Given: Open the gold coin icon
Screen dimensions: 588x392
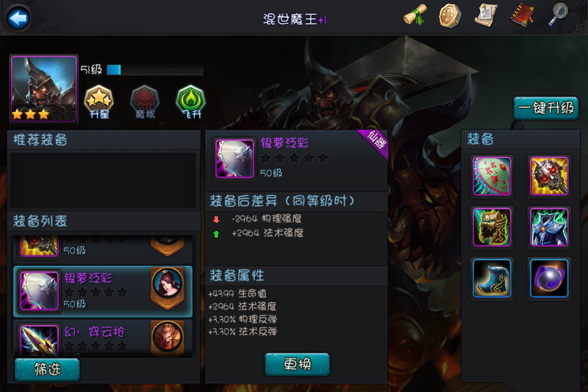Looking at the screenshot, I should 450,15.
